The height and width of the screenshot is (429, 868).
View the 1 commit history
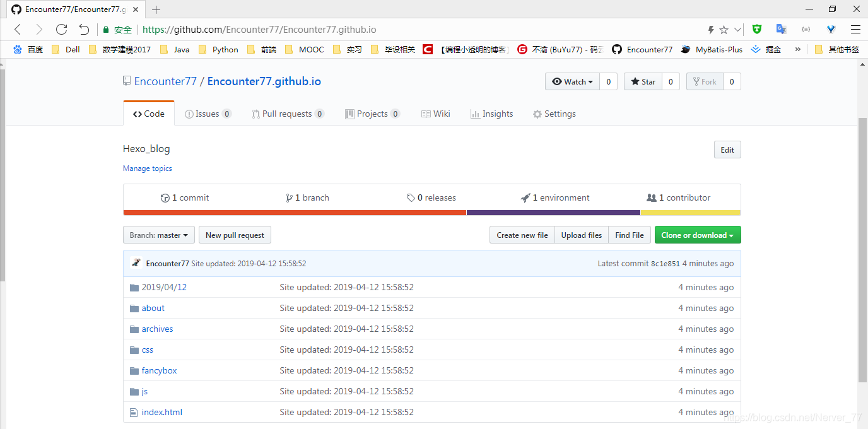[x=185, y=197]
